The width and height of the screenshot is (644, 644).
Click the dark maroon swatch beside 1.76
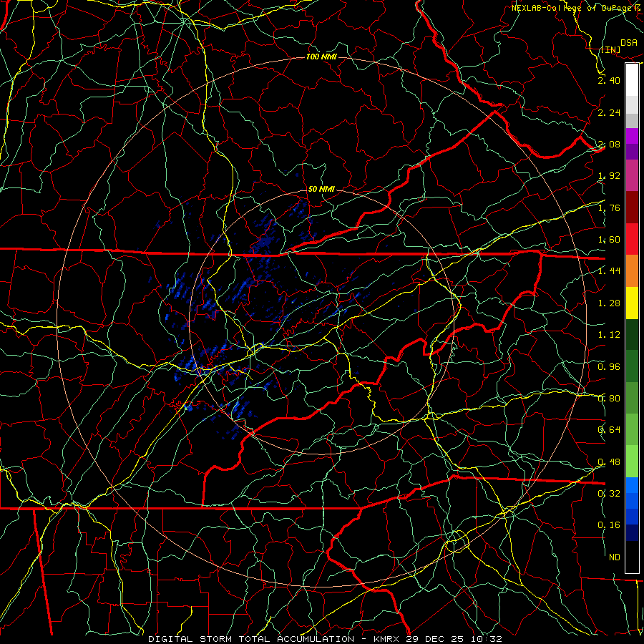632,207
